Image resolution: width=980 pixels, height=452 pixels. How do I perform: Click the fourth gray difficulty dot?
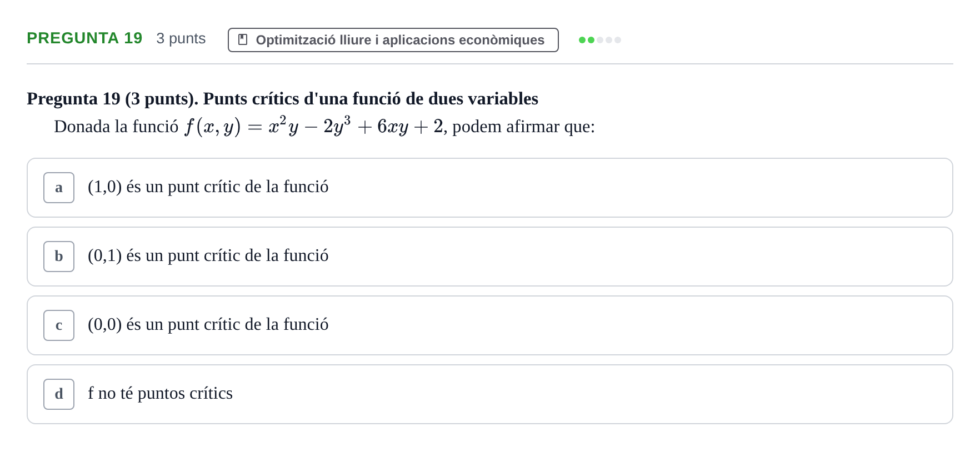(x=609, y=40)
